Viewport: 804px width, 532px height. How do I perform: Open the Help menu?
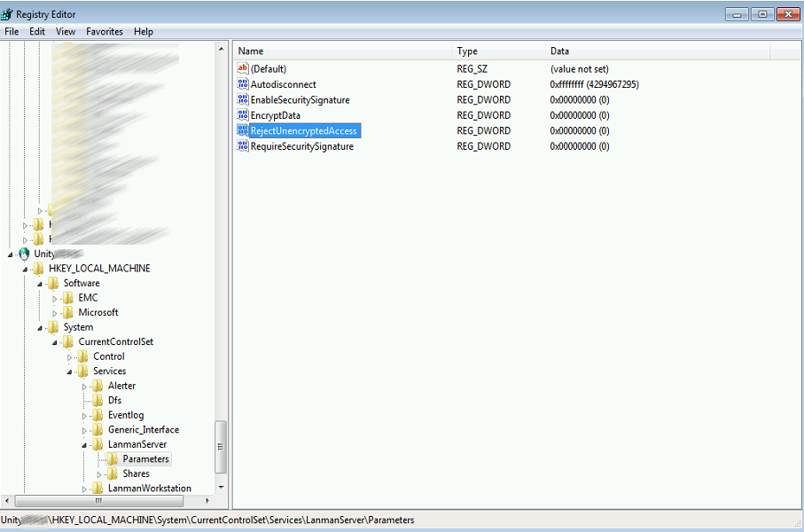[x=144, y=31]
